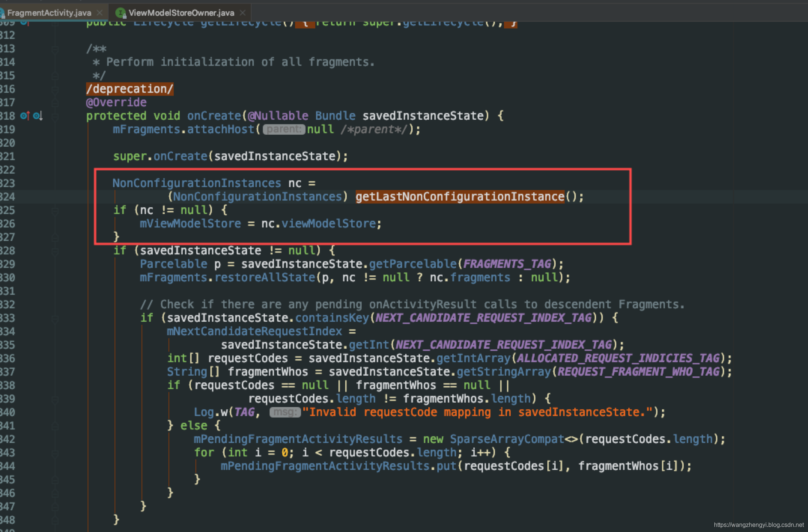Image resolution: width=808 pixels, height=532 pixels.
Task: Click the overrides-method up-arrow gutter icon
Action: 25,116
